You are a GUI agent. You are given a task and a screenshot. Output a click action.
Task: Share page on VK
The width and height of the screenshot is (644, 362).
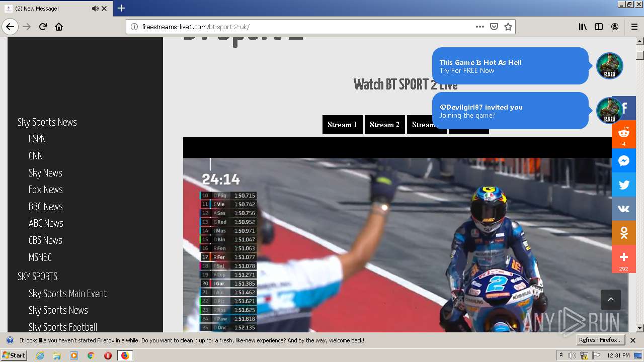point(624,209)
